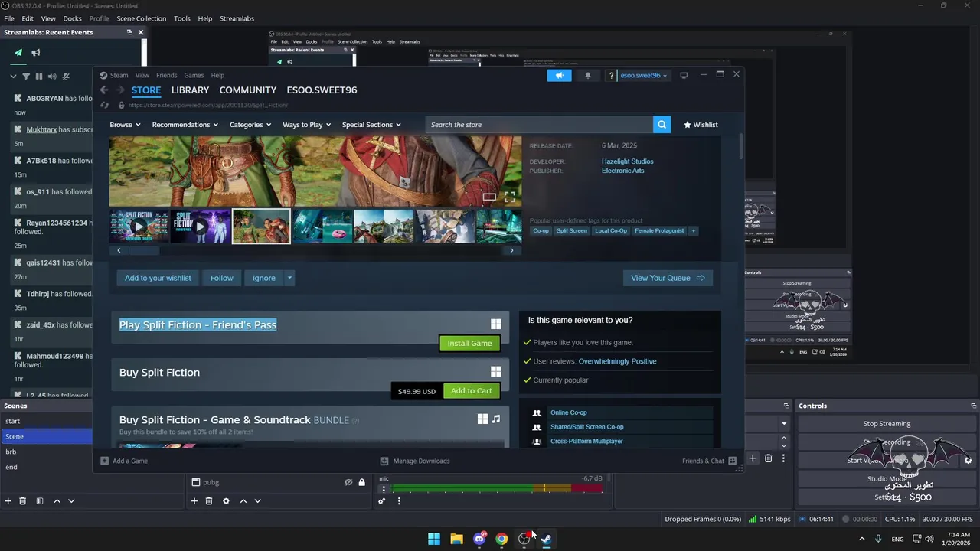Open virtual camera settings gear

click(x=968, y=460)
